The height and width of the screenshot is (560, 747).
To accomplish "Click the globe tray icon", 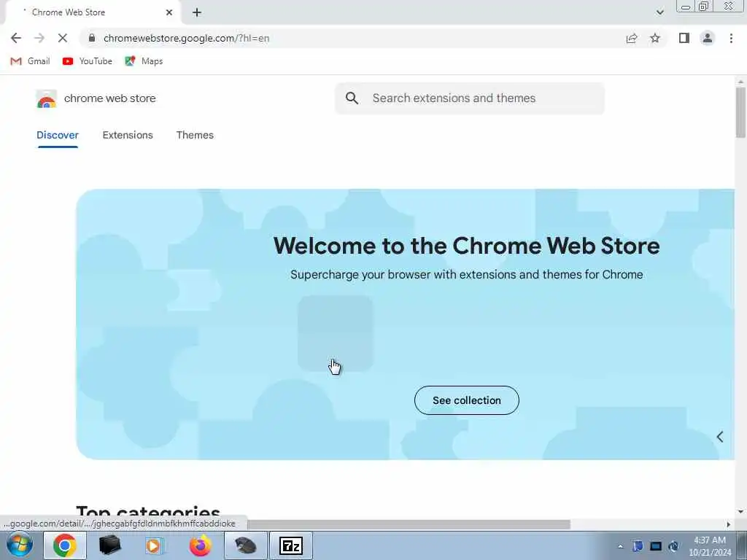I will tap(673, 546).
